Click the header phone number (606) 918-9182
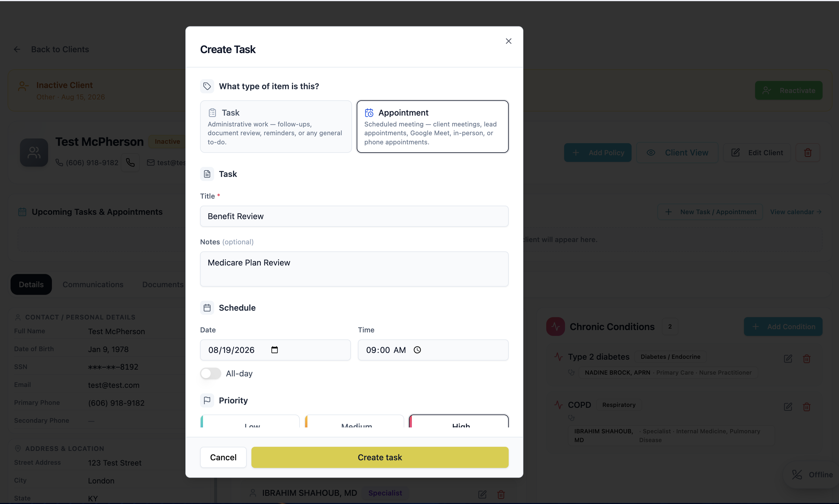 [x=92, y=163]
